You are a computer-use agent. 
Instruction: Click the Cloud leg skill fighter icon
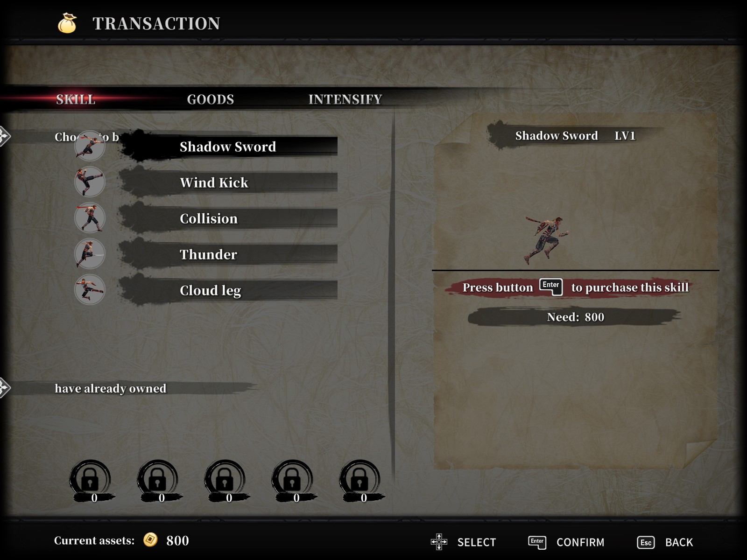pos(90,290)
